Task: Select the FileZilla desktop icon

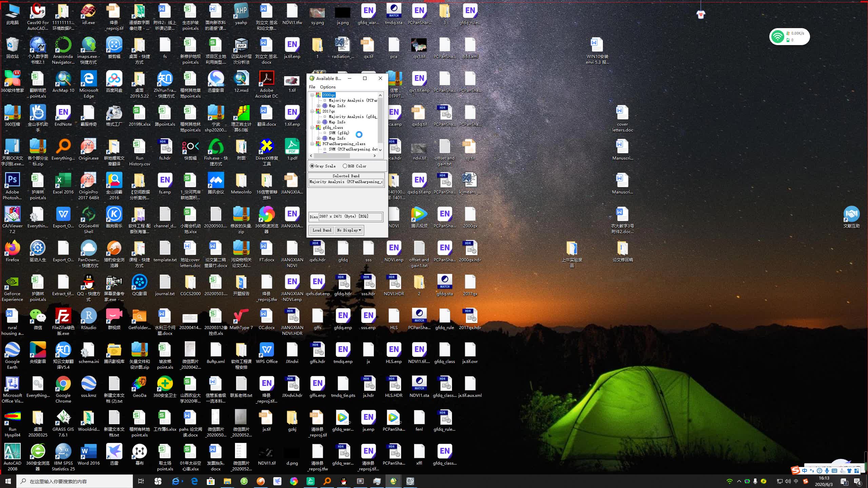Action: (63, 322)
